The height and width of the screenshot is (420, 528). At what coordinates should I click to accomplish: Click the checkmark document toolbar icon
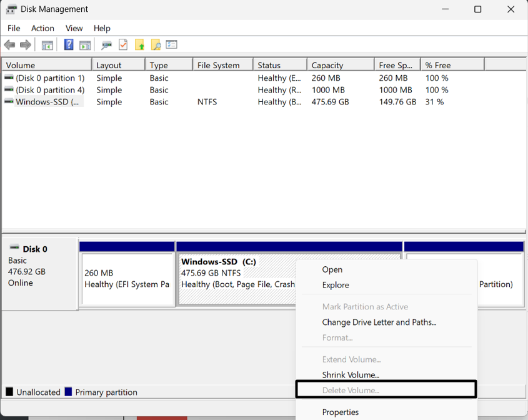123,45
